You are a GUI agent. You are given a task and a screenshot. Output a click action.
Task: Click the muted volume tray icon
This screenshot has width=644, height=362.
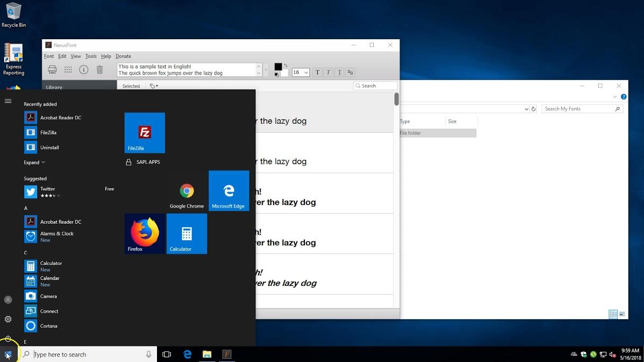tap(613, 354)
